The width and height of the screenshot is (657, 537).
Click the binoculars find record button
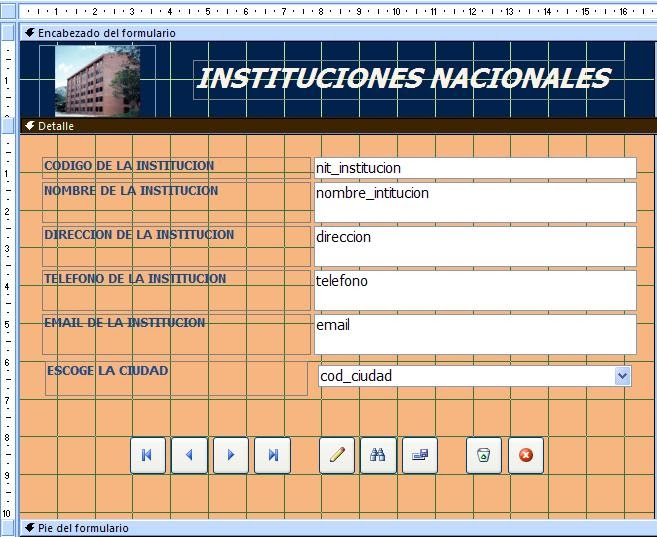click(x=378, y=455)
